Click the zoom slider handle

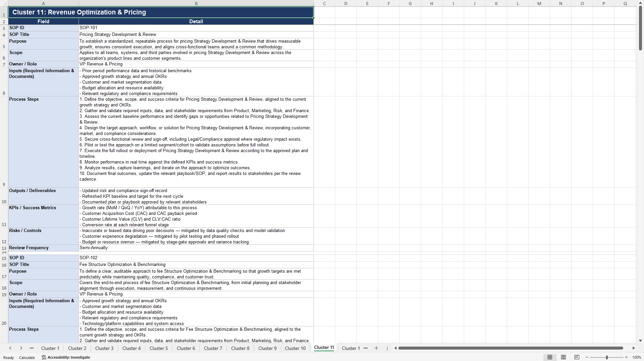607,357
